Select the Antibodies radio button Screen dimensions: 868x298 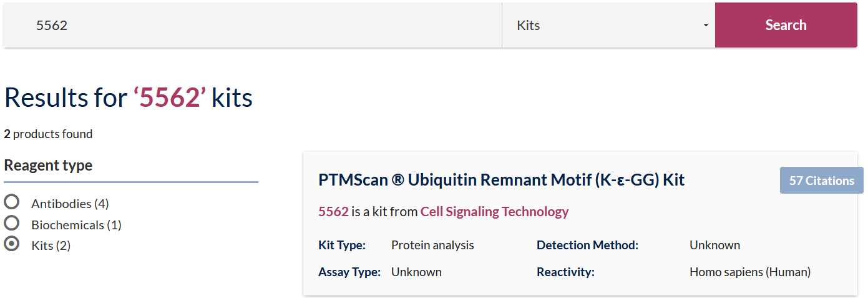point(11,202)
